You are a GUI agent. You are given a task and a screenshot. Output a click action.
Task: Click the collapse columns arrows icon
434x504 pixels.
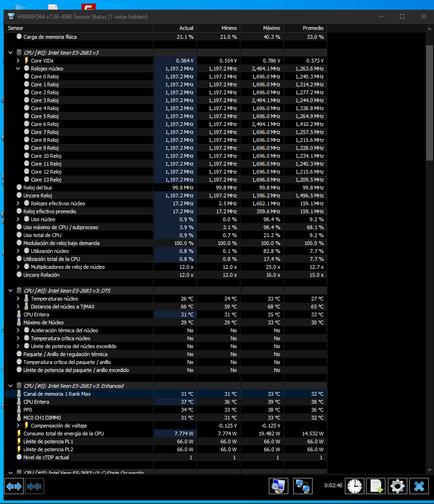pyautogui.click(x=35, y=486)
